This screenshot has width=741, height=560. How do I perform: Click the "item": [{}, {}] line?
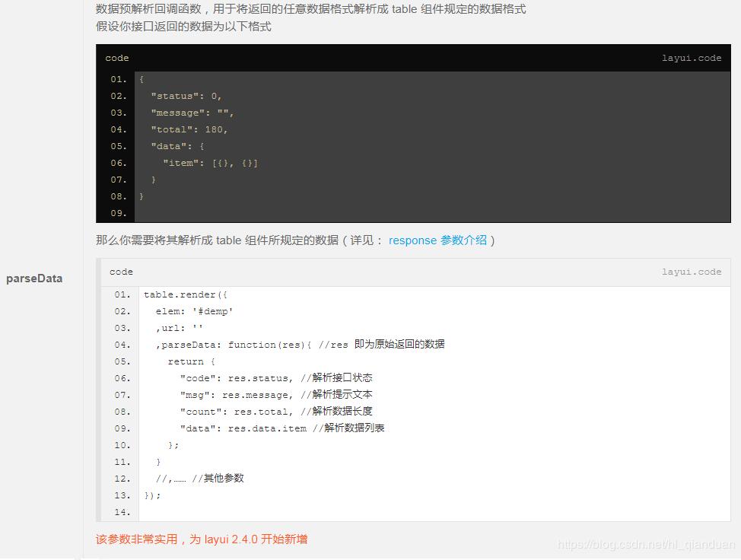pyautogui.click(x=210, y=164)
